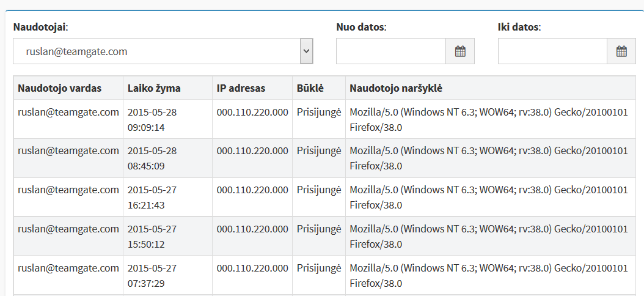
Task: Open the Nuo datos calendar picker
Action: (x=460, y=51)
